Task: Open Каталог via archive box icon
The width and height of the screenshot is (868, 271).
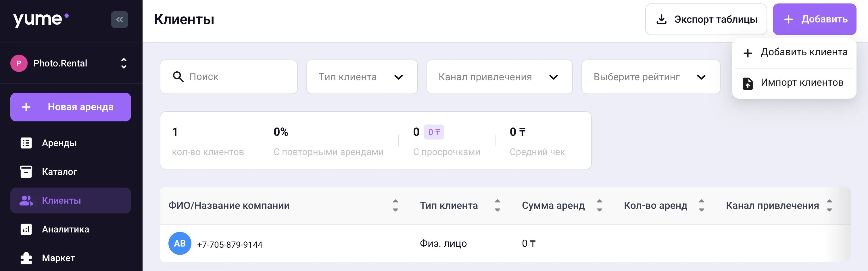Action: tap(26, 171)
